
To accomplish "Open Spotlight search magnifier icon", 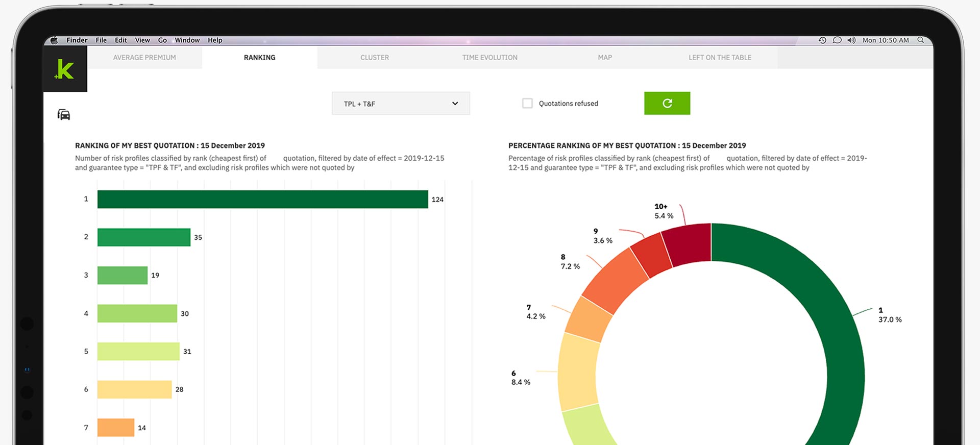I will [x=921, y=40].
